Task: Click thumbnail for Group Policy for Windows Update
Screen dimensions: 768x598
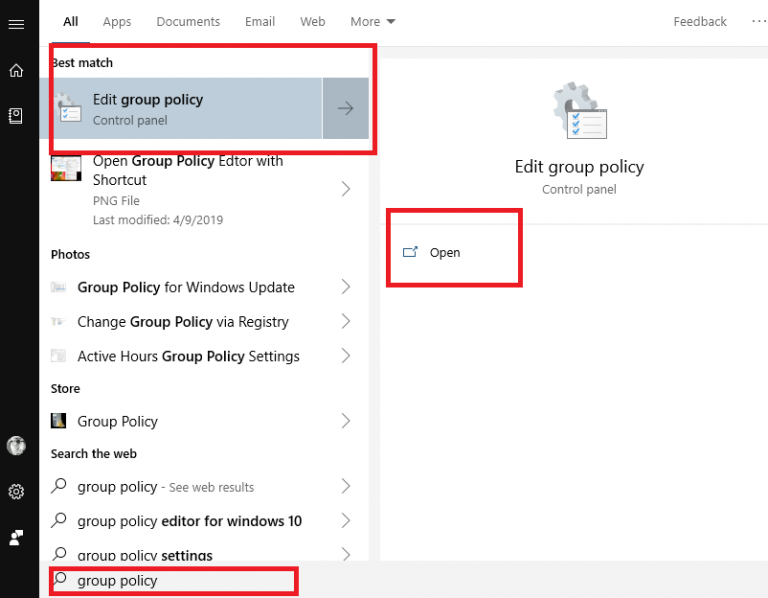Action: click(x=58, y=287)
